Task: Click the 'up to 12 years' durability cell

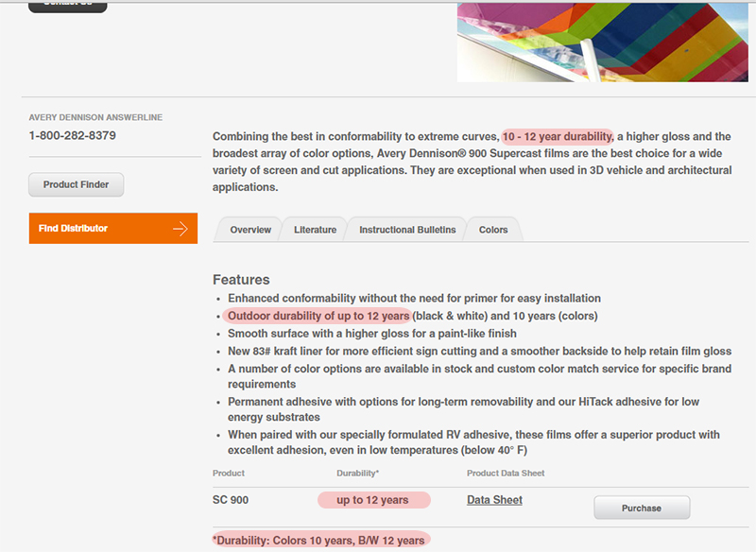Action: [372, 500]
